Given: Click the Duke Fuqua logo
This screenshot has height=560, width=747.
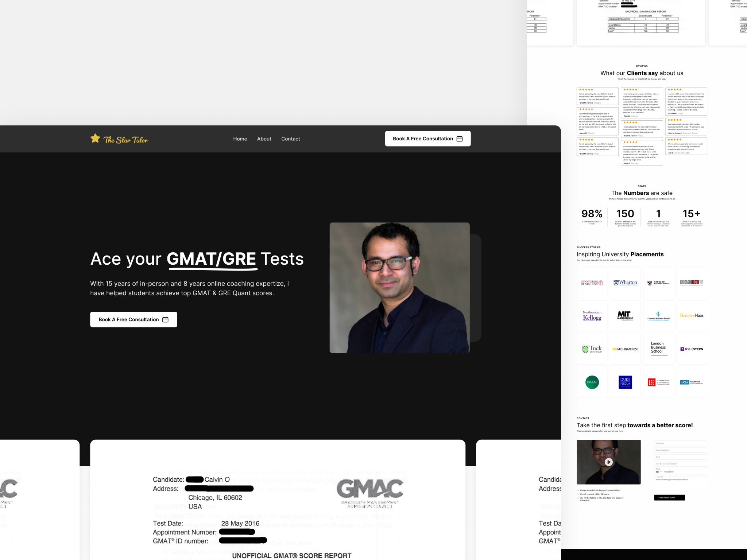Looking at the screenshot, I should (625, 382).
